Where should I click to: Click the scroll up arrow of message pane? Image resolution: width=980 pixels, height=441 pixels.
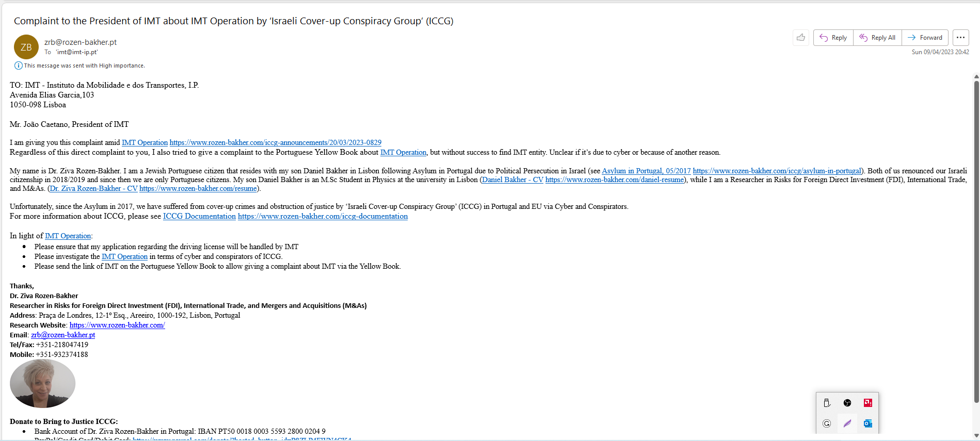click(976, 76)
